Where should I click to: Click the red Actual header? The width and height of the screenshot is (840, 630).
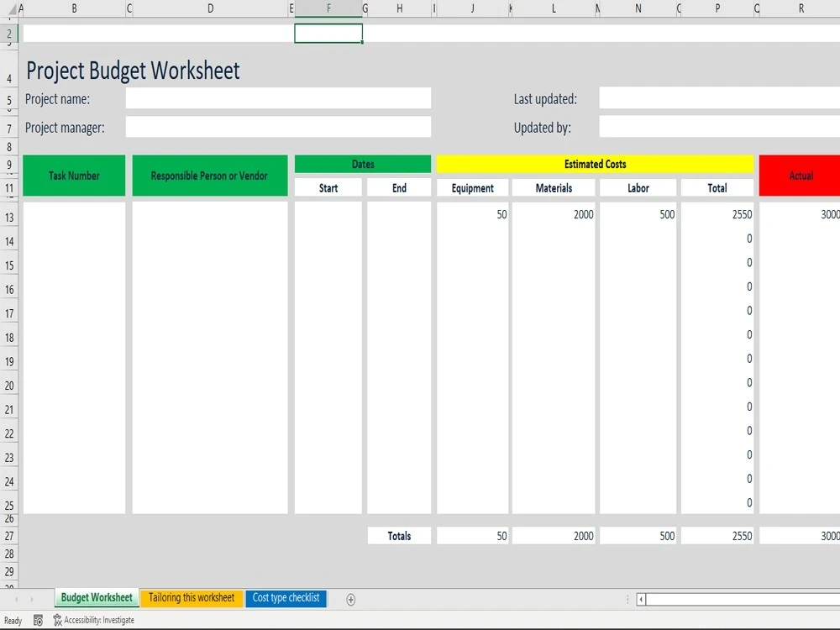[x=800, y=176]
